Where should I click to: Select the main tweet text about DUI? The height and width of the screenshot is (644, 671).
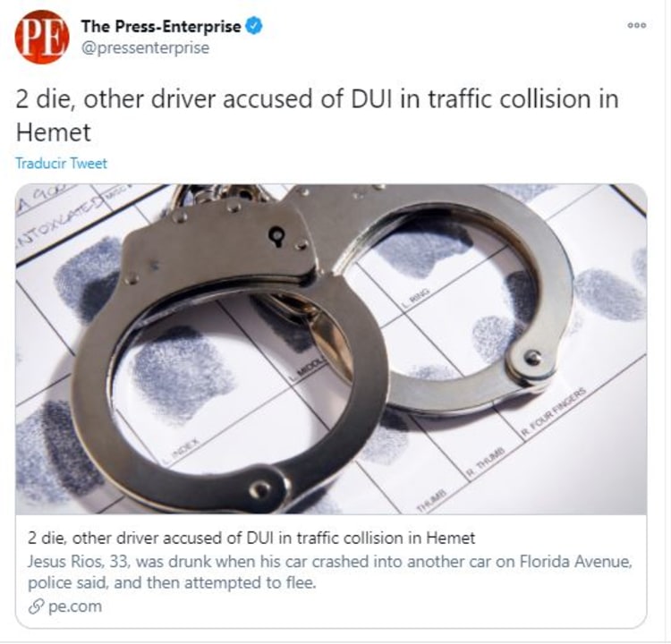coord(317,115)
